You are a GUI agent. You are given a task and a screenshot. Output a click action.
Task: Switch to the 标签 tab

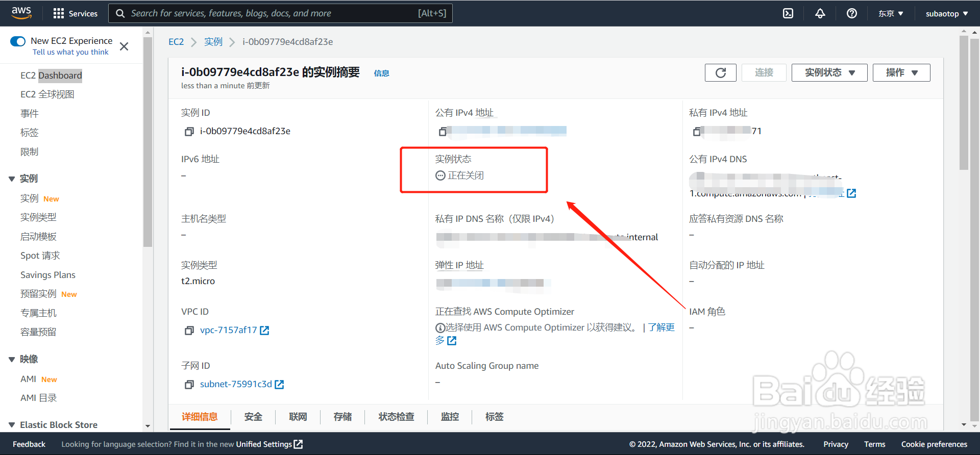click(x=494, y=417)
